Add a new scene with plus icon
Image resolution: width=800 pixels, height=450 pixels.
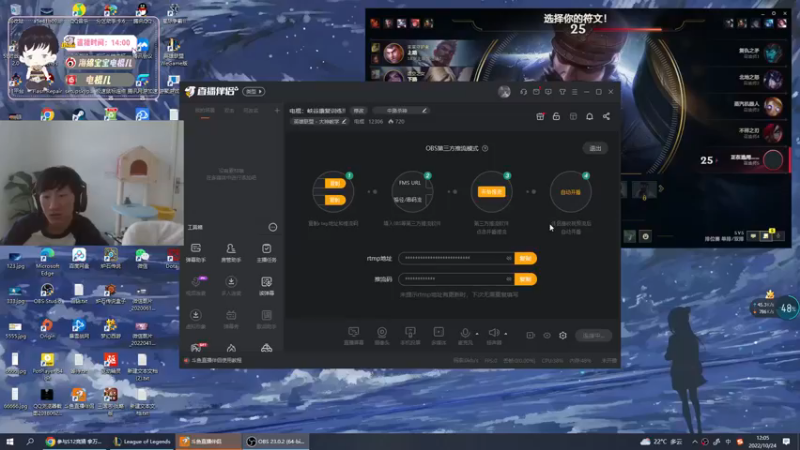pos(277,111)
